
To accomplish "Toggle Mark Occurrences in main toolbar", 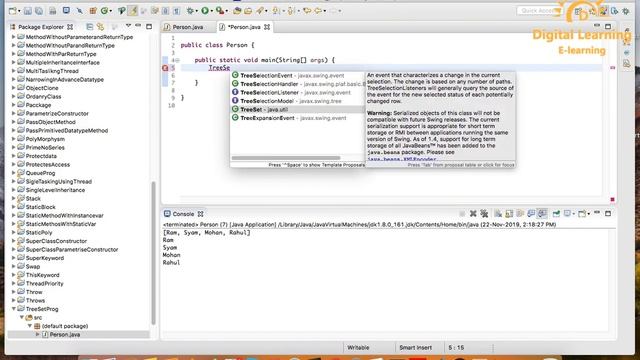I will 133,11.
